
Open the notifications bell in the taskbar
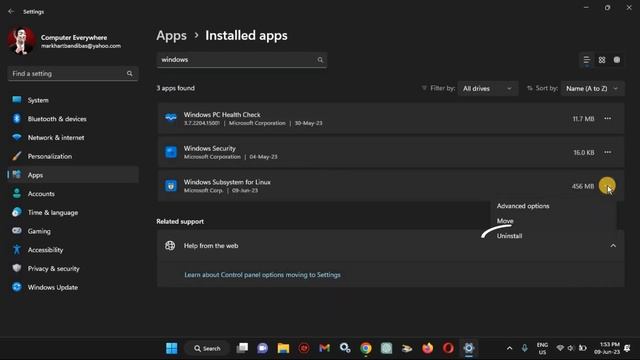tap(627, 348)
